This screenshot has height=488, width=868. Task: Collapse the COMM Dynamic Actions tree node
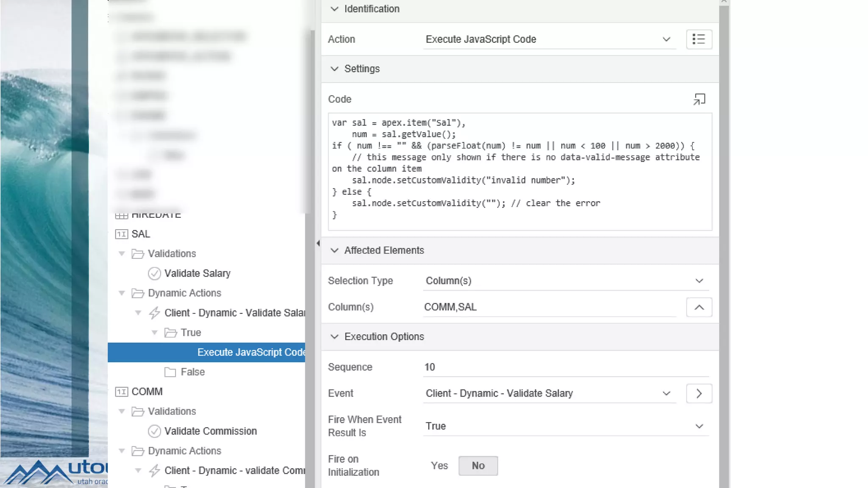122,451
